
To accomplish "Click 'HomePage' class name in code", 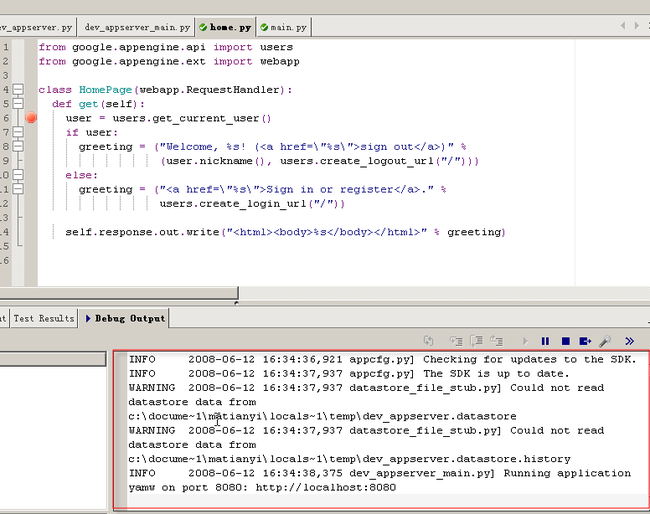I will click(x=105, y=90).
